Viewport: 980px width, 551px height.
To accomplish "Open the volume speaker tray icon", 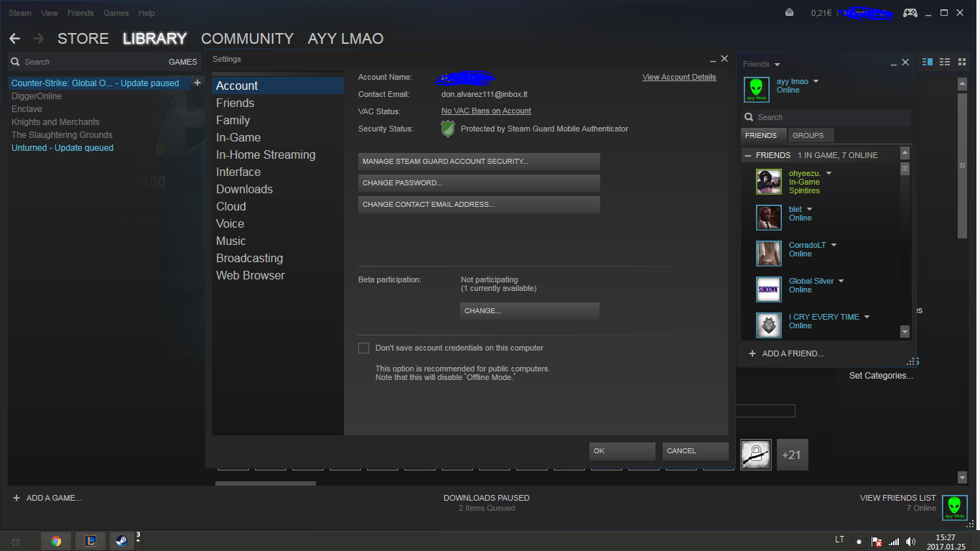I will tap(911, 541).
